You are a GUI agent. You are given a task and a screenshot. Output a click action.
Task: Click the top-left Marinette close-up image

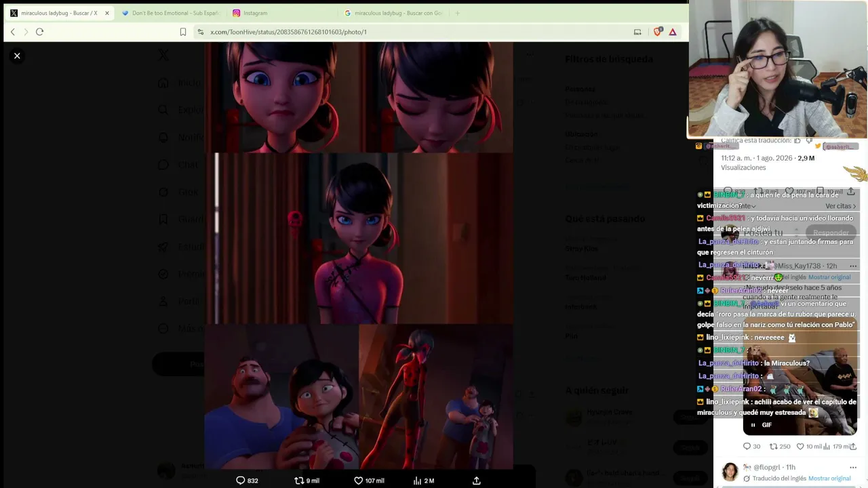click(282, 97)
